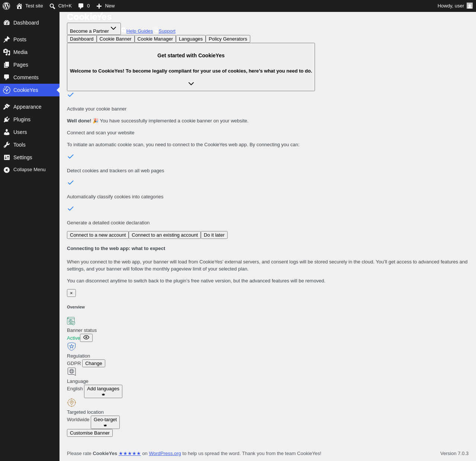The width and height of the screenshot is (476, 461).
Task: Click Connect to an existing account
Action: 165,235
